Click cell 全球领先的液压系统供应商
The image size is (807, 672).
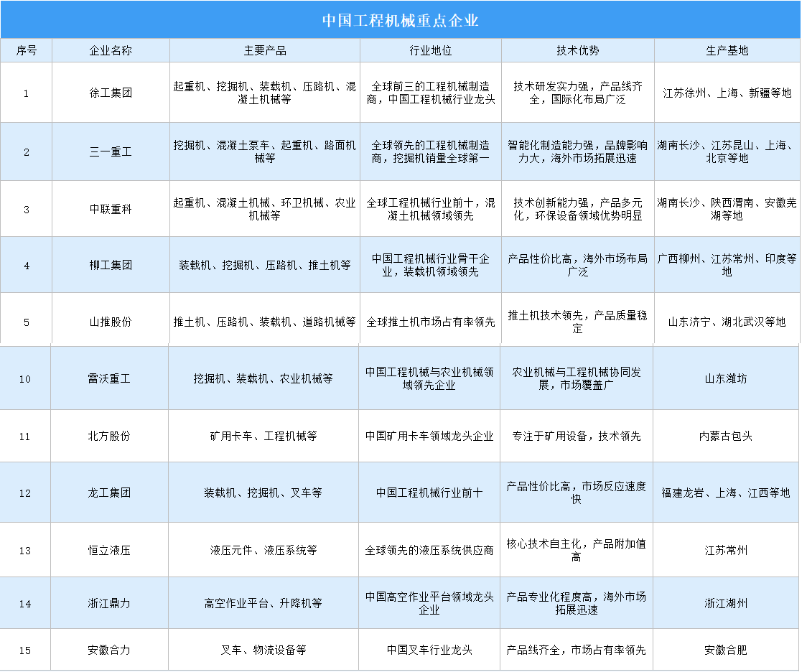pyautogui.click(x=429, y=551)
